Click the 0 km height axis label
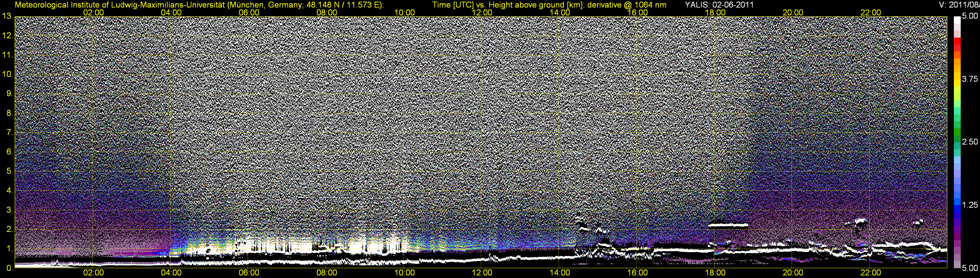This screenshot has width=980, height=278. click(x=9, y=268)
